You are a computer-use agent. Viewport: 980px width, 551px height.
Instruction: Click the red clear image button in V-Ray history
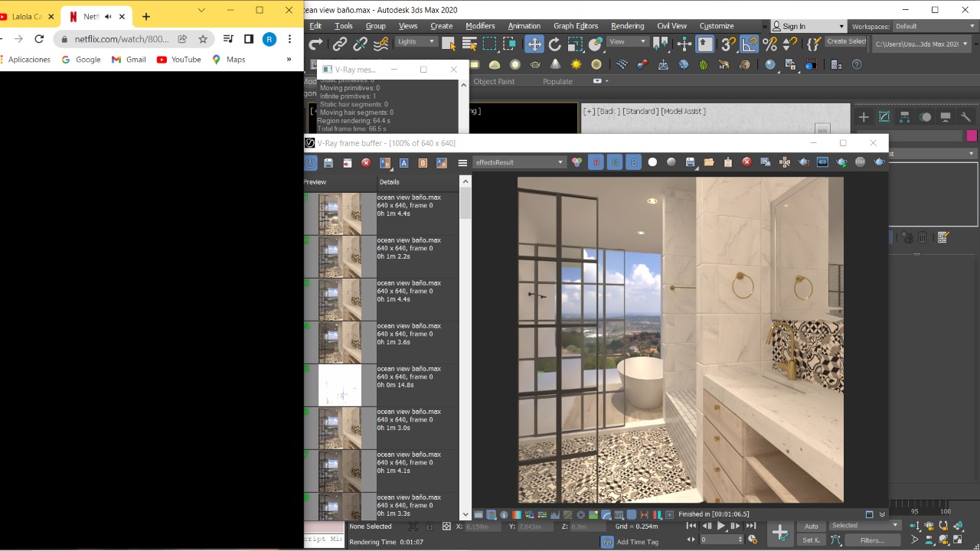tap(366, 162)
